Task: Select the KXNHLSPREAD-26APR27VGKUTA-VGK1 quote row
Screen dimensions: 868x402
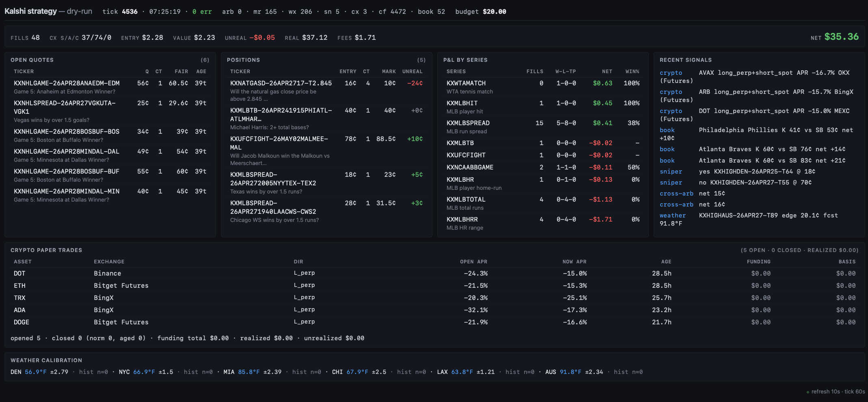Action: pos(110,111)
